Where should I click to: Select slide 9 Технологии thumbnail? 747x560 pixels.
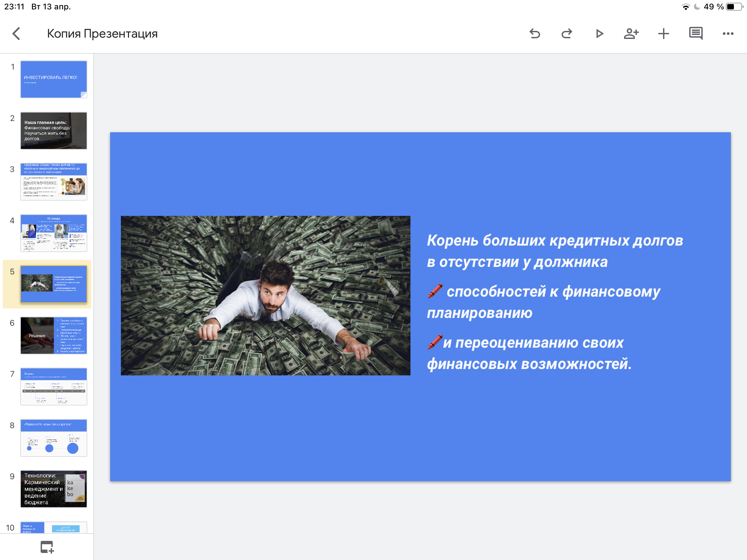click(x=54, y=489)
